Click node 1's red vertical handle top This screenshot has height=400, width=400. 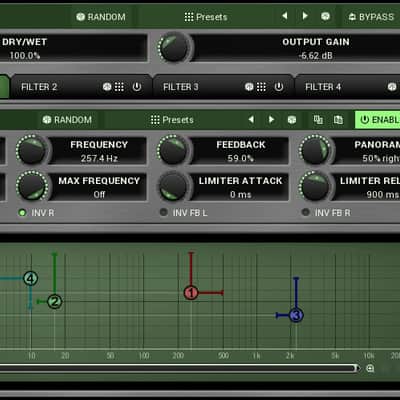coord(191,254)
